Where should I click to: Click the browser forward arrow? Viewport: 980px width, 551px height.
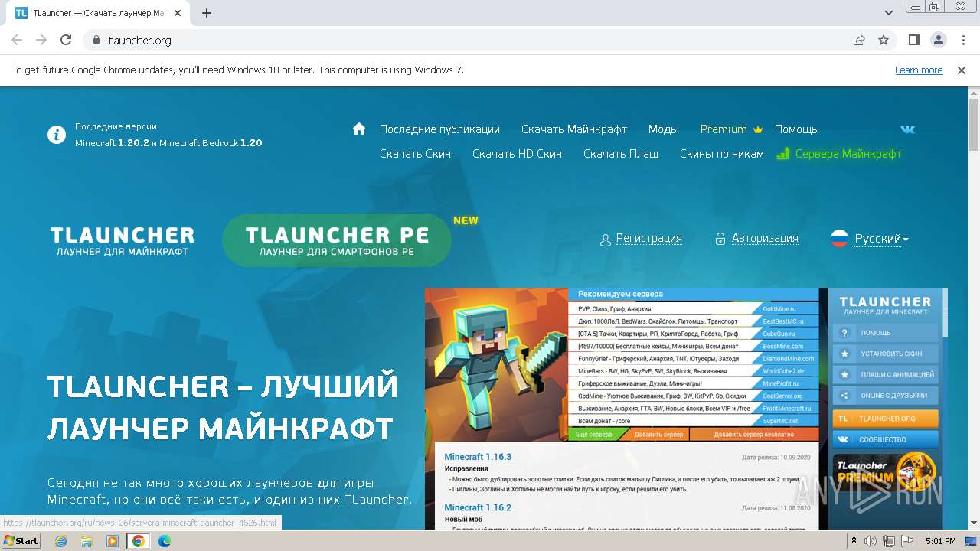41,40
